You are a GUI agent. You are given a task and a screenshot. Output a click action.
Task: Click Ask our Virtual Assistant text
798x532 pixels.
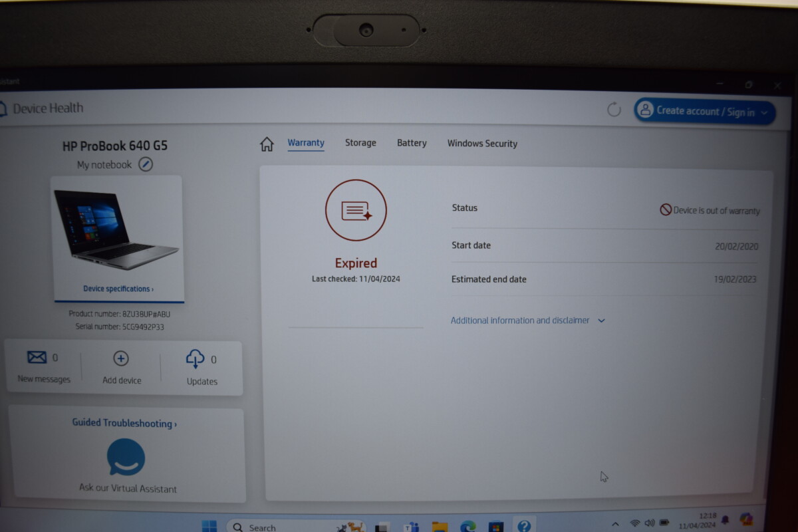coord(128,488)
